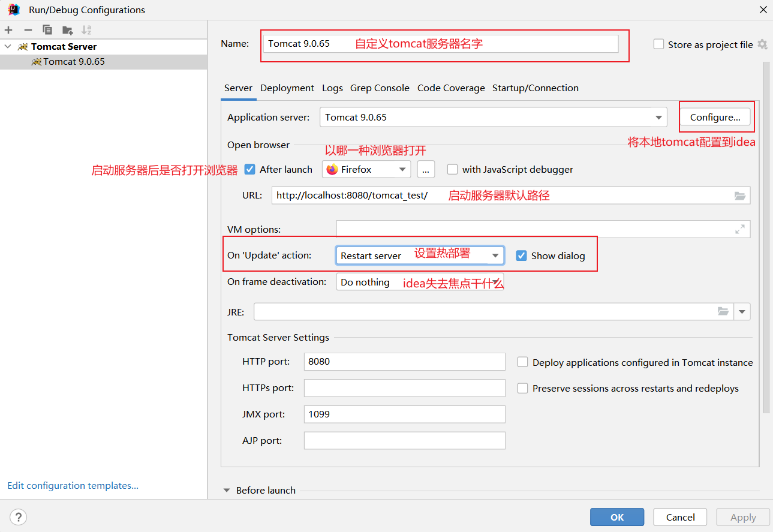Sort configurations alphabetically
Screen dimensions: 773x532
tap(86, 29)
